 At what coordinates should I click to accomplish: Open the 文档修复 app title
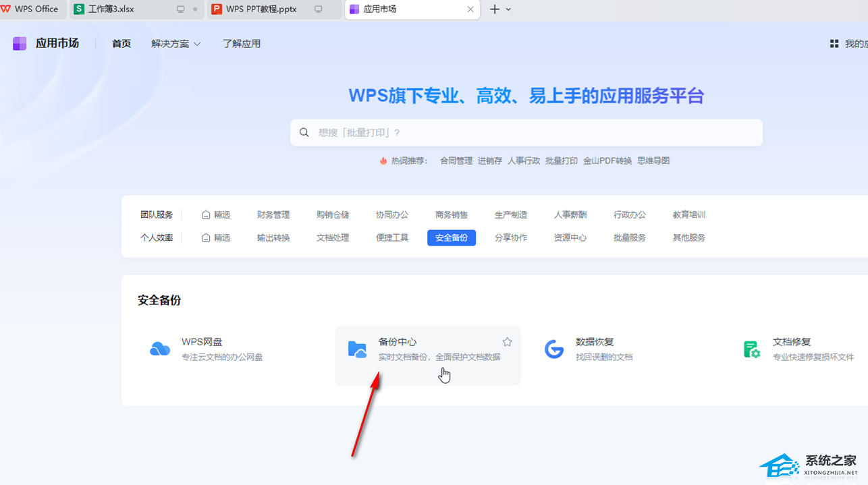tap(792, 342)
